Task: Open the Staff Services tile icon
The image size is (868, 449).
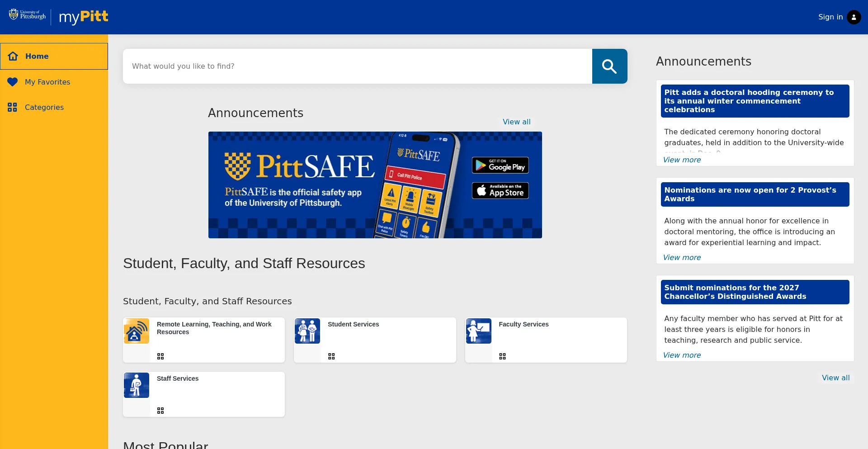Action: pyautogui.click(x=137, y=385)
